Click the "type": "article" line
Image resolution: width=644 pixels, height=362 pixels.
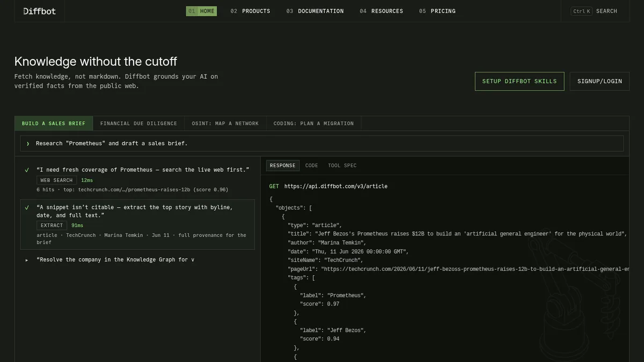coord(314,225)
